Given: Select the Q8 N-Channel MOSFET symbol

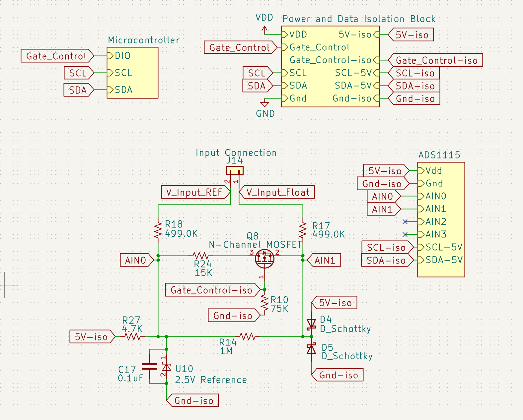Looking at the screenshot, I should coord(264,259).
